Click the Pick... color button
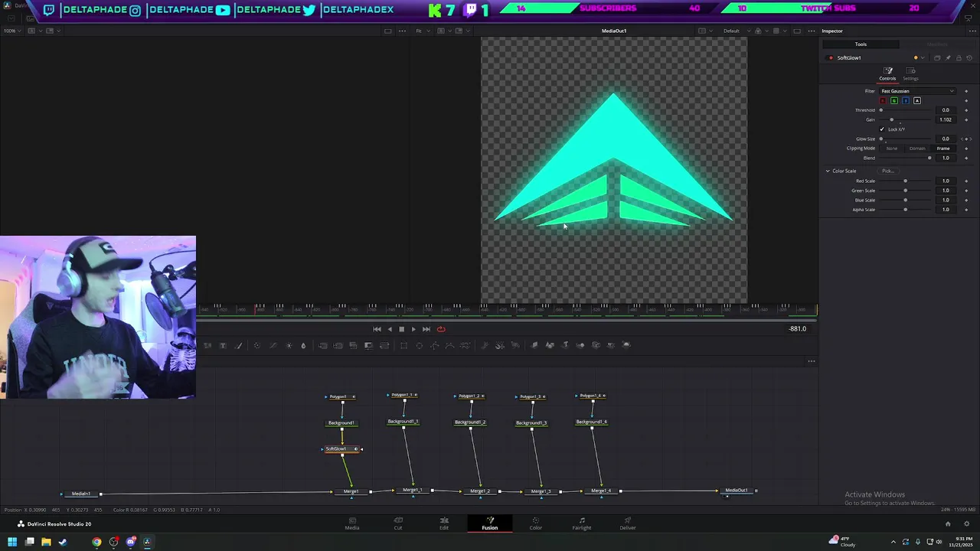 (x=887, y=171)
